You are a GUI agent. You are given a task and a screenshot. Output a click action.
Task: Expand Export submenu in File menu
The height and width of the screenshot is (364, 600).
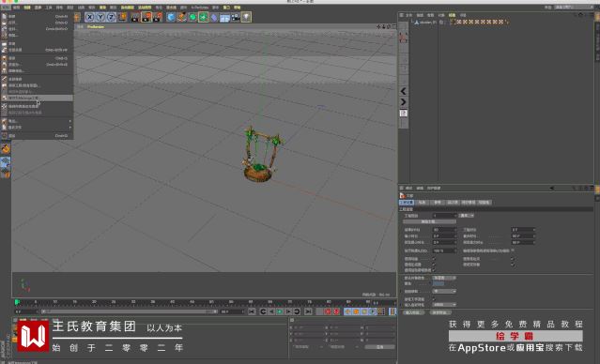pos(37,121)
